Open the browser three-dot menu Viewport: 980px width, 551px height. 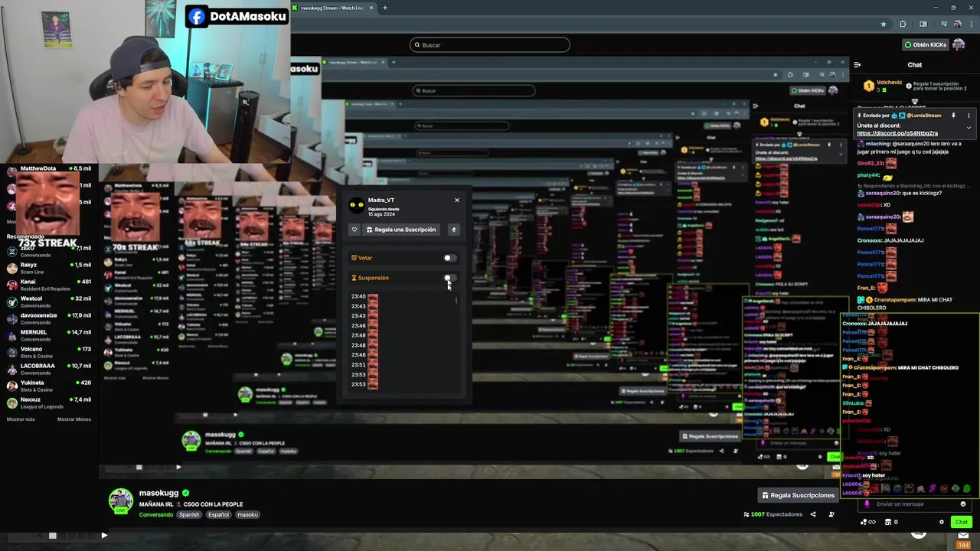[x=970, y=24]
